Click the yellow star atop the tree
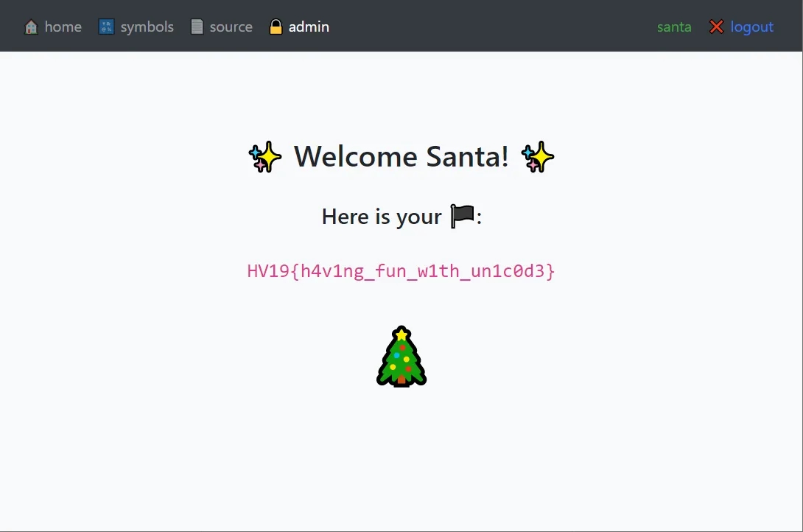Viewport: 803px width, 532px height. click(x=401, y=335)
